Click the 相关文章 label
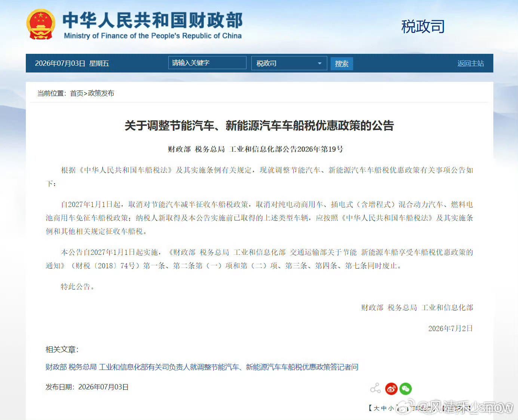Screen dimensions: 518x420 (x=62, y=349)
